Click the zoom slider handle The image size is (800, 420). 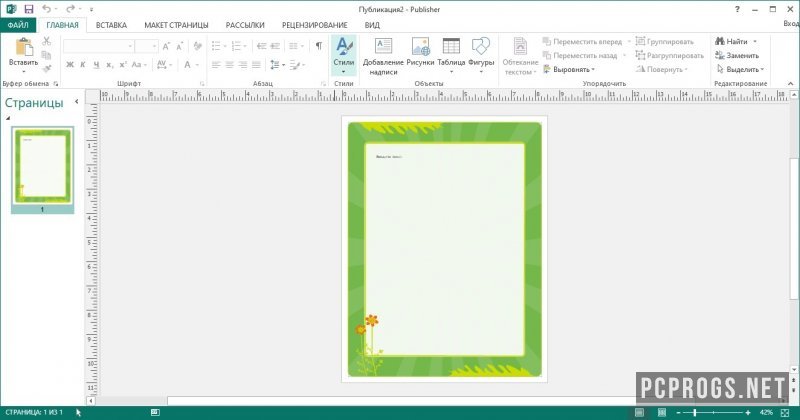pos(695,412)
